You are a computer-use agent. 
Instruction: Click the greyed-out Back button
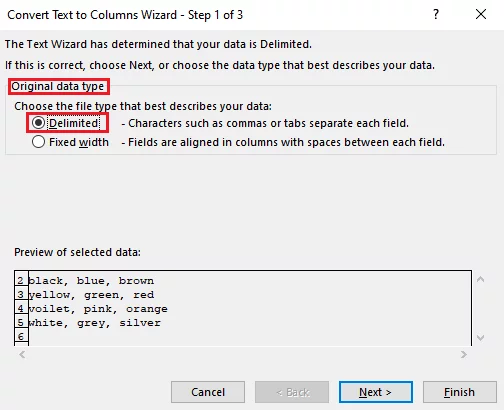click(x=292, y=392)
